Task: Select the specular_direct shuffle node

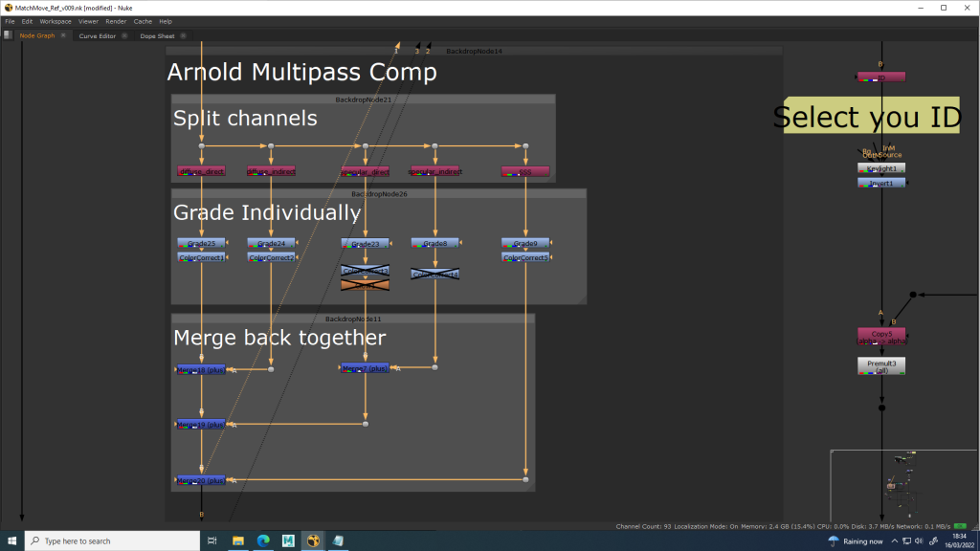Action: [365, 171]
